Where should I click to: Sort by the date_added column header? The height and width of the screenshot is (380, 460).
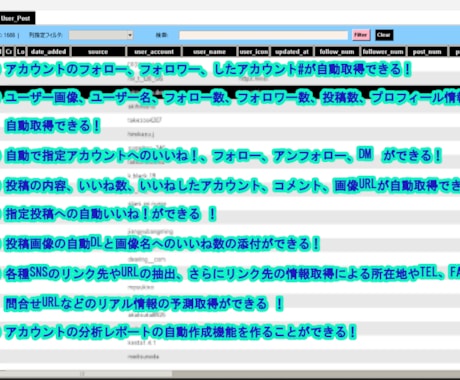(x=48, y=52)
